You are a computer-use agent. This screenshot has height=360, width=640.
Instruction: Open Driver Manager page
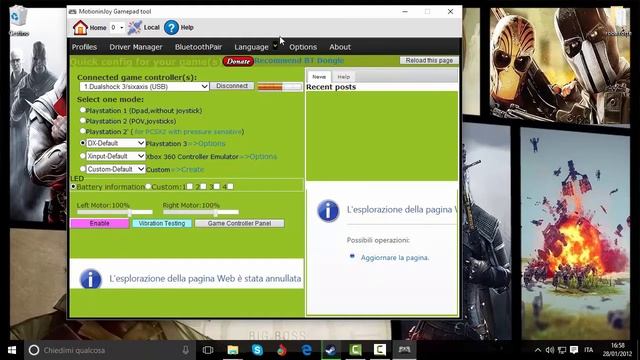[136, 47]
